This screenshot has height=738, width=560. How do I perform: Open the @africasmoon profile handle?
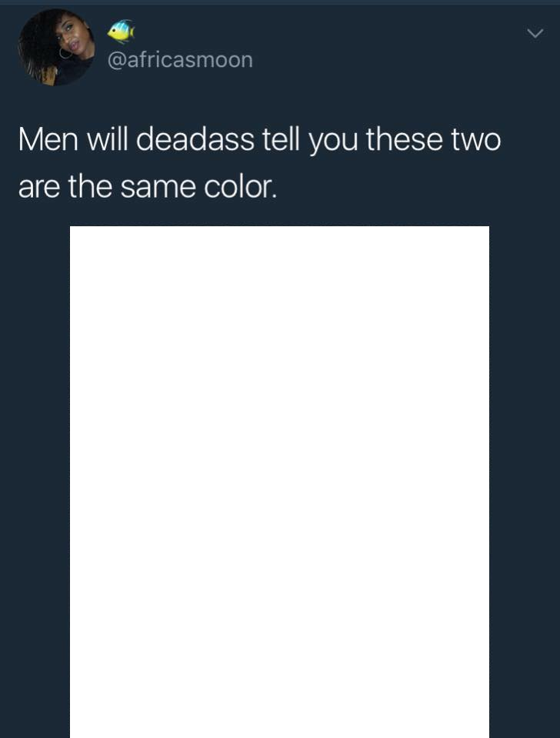180,60
